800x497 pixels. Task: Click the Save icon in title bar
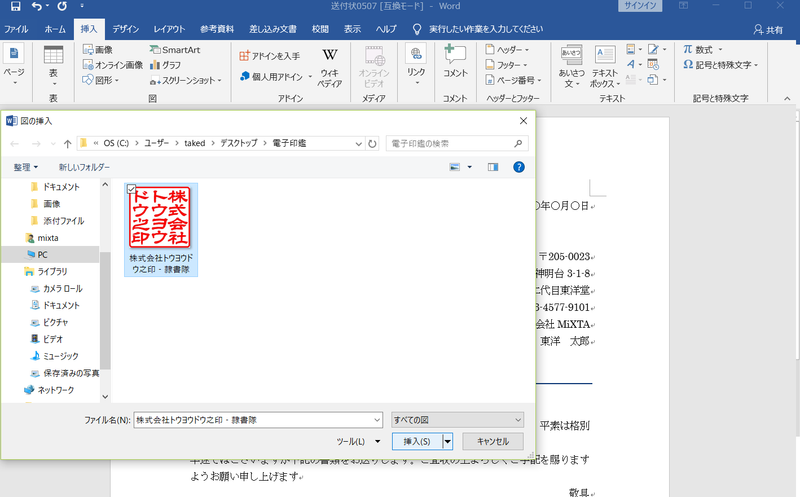[15, 6]
